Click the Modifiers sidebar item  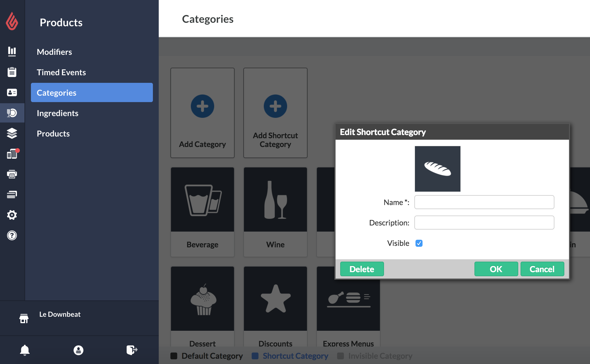point(54,51)
